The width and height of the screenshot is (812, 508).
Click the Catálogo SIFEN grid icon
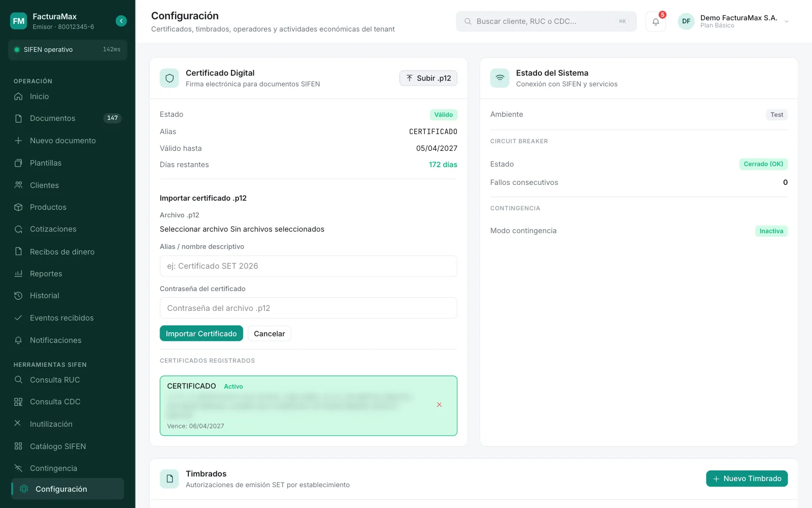[x=18, y=446]
